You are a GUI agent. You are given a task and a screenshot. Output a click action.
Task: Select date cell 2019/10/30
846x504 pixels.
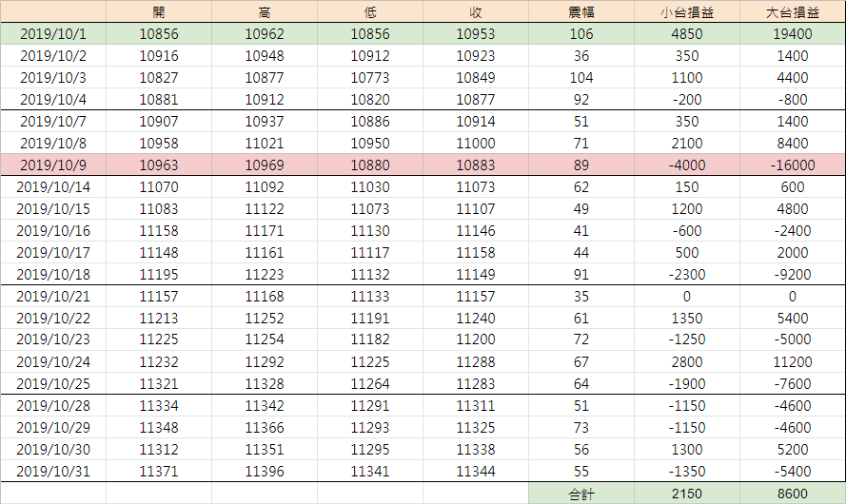point(53,450)
